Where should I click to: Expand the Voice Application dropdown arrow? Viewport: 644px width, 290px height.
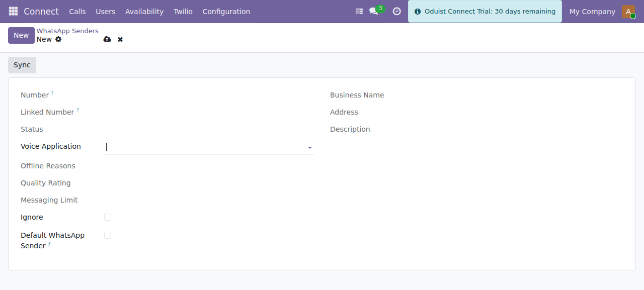click(x=310, y=148)
